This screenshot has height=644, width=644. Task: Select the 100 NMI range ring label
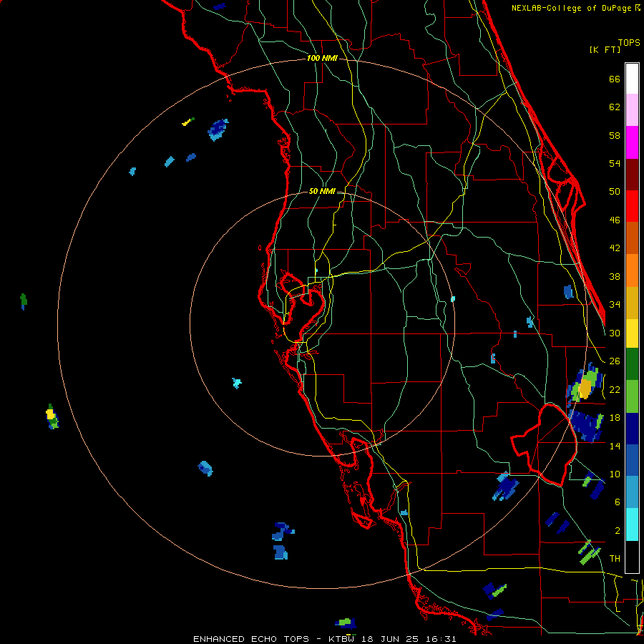(x=322, y=59)
